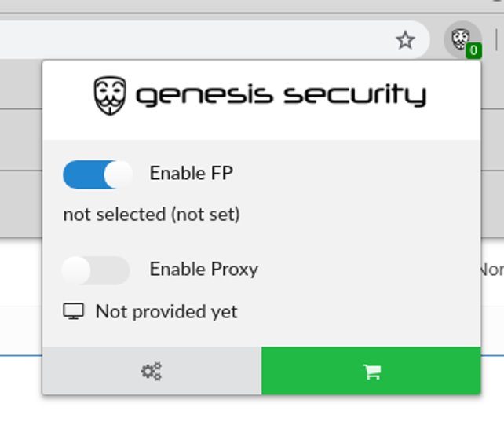Click the genesis security wordmark
Screen dimensions: 504x444
pyautogui.click(x=281, y=95)
